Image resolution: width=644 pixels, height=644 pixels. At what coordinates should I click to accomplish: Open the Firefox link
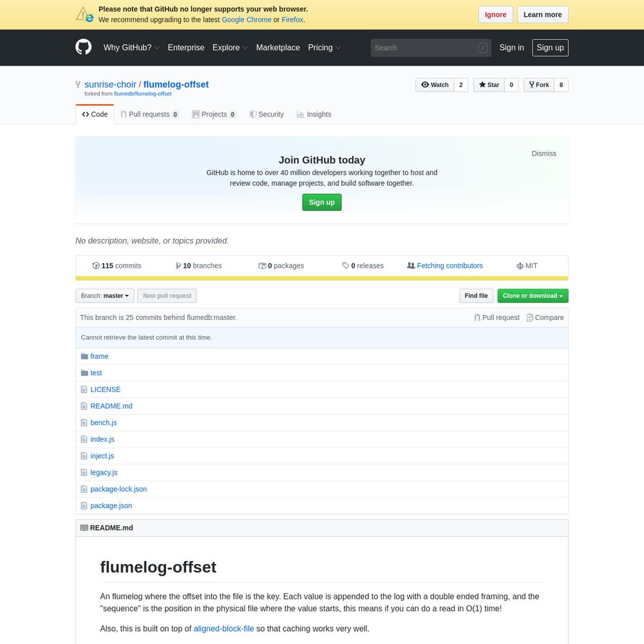[292, 20]
